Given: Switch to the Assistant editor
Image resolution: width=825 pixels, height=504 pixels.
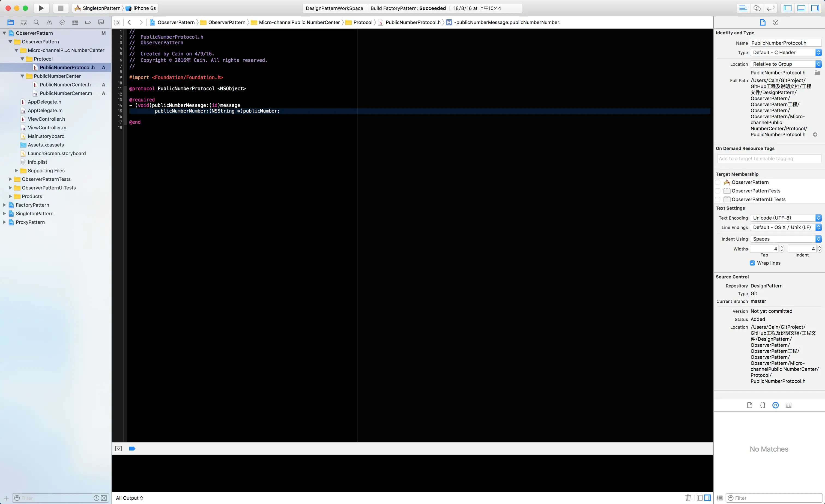Looking at the screenshot, I should (x=757, y=8).
